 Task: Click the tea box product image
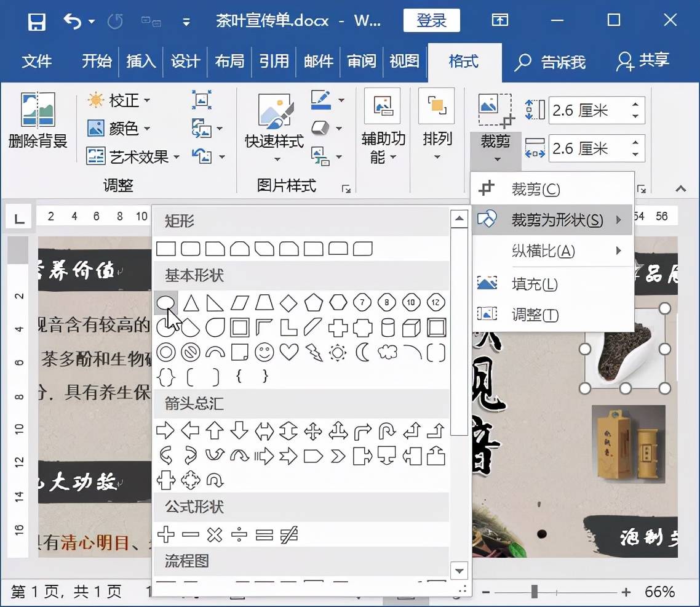pyautogui.click(x=629, y=444)
